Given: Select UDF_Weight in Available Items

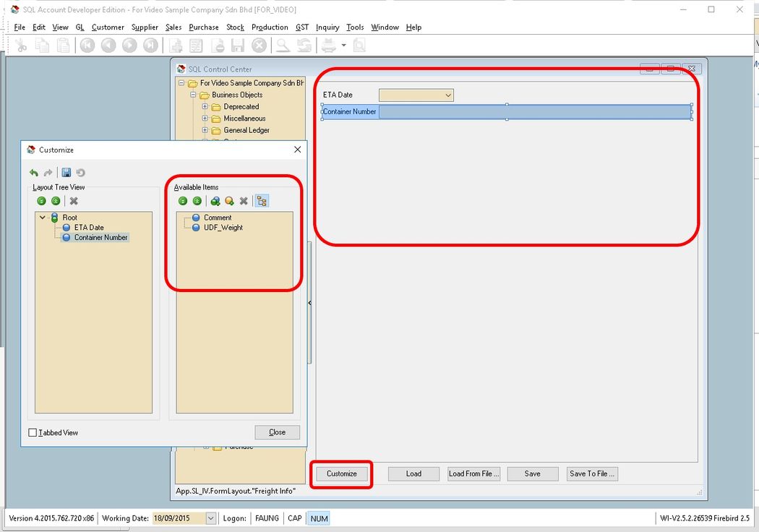Looking at the screenshot, I should (223, 228).
